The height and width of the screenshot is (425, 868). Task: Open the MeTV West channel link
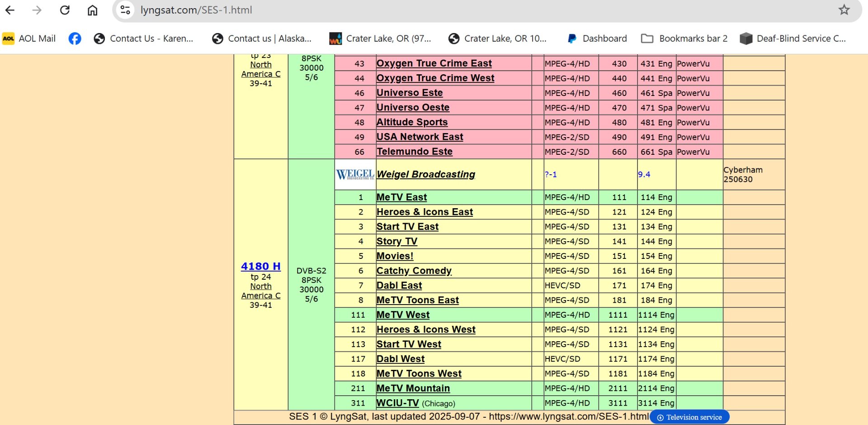(x=403, y=315)
